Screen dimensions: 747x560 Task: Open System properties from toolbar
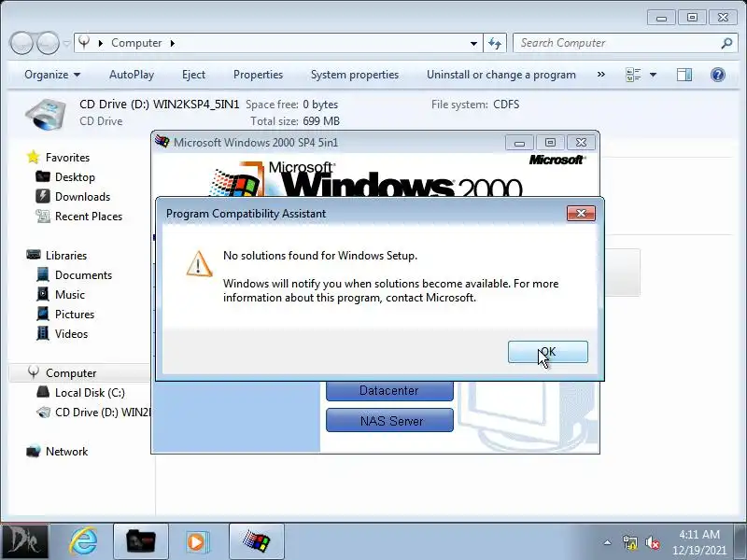point(355,75)
